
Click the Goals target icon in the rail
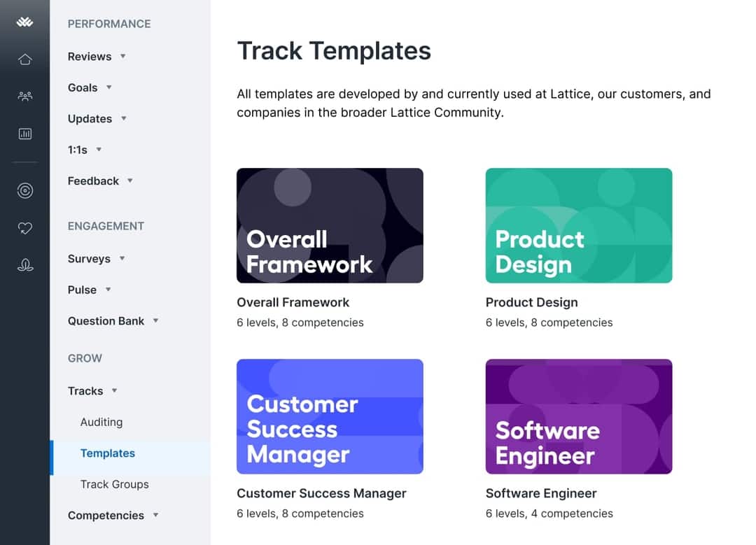[24, 190]
